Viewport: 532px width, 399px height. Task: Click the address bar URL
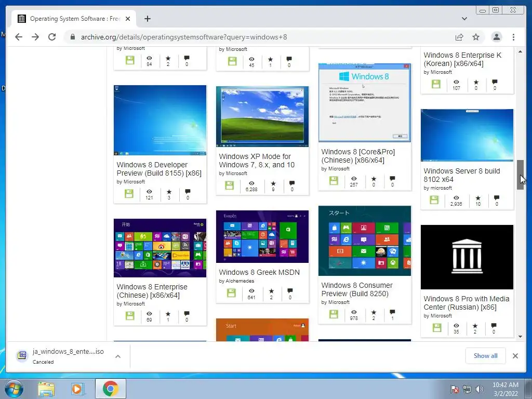click(184, 37)
